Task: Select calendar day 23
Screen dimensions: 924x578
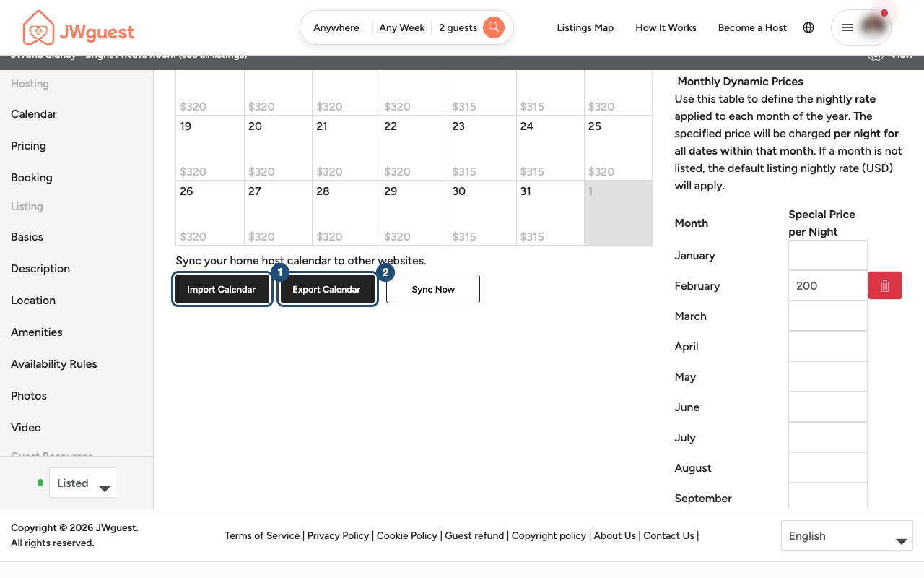Action: [482, 148]
